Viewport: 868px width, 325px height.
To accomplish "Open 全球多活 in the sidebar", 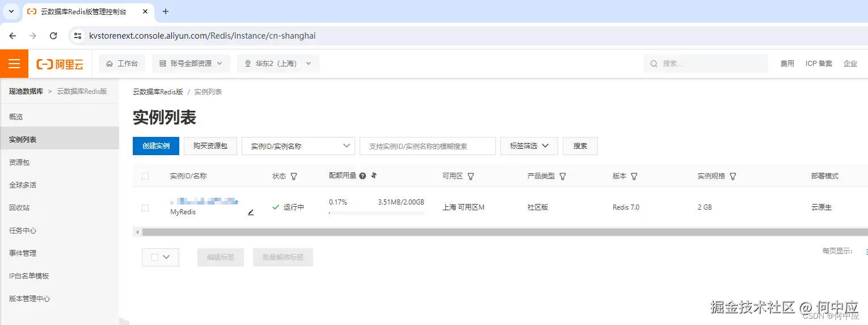I will click(x=60, y=185).
